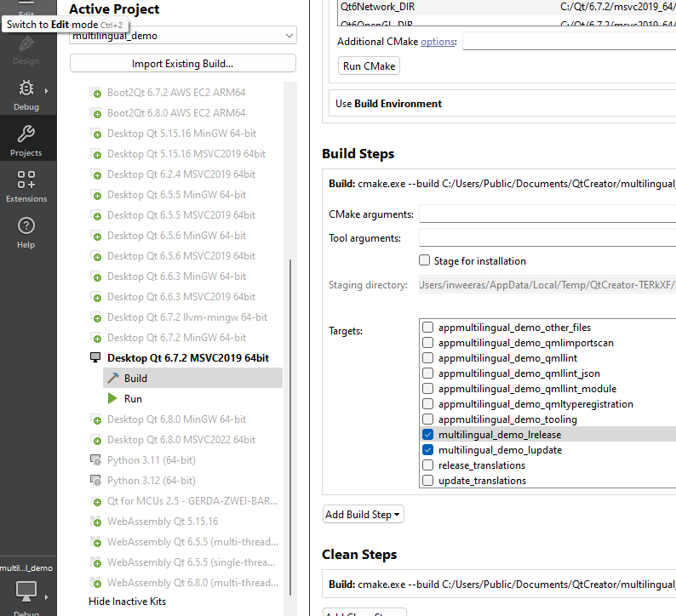The height and width of the screenshot is (616, 676).
Task: Expand the Use Build Environment section
Action: pos(388,104)
